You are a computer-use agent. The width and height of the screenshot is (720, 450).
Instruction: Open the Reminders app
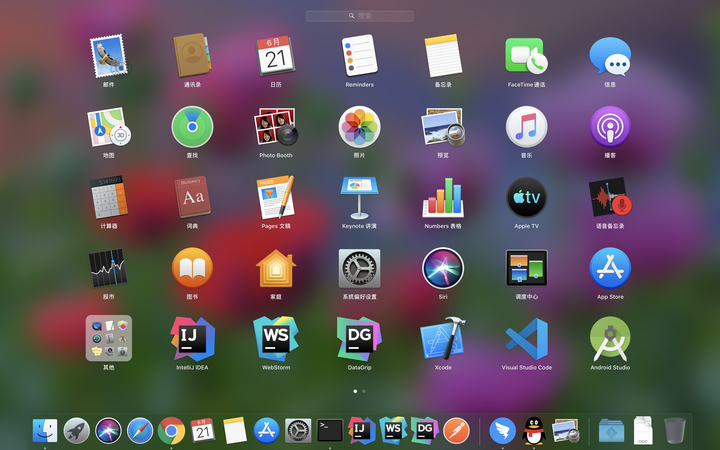(x=360, y=56)
